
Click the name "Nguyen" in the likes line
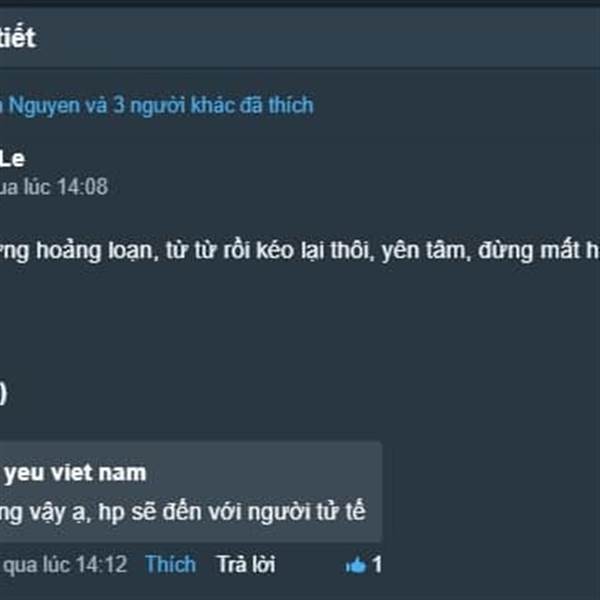(44, 106)
